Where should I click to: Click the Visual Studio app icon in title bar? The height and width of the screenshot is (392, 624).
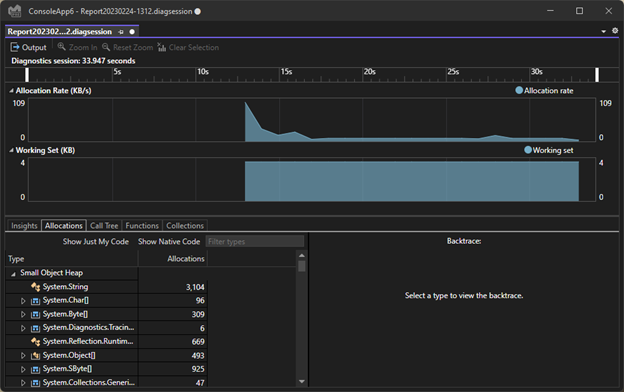(x=15, y=11)
